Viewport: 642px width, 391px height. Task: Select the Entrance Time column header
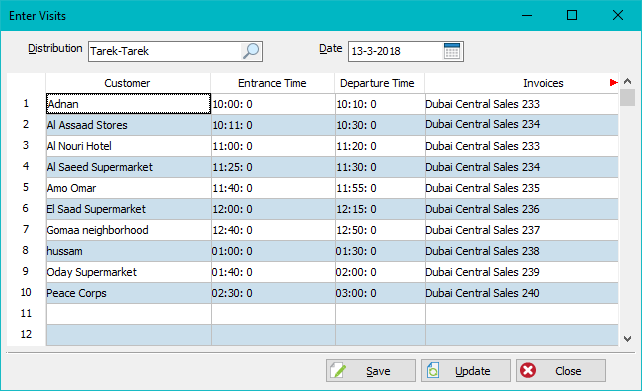coord(273,83)
